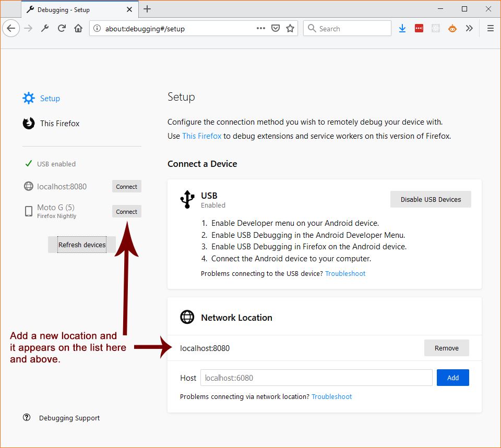Select This Firefox in the sidebar
Screen dimensions: 501x448
[x=59, y=124]
